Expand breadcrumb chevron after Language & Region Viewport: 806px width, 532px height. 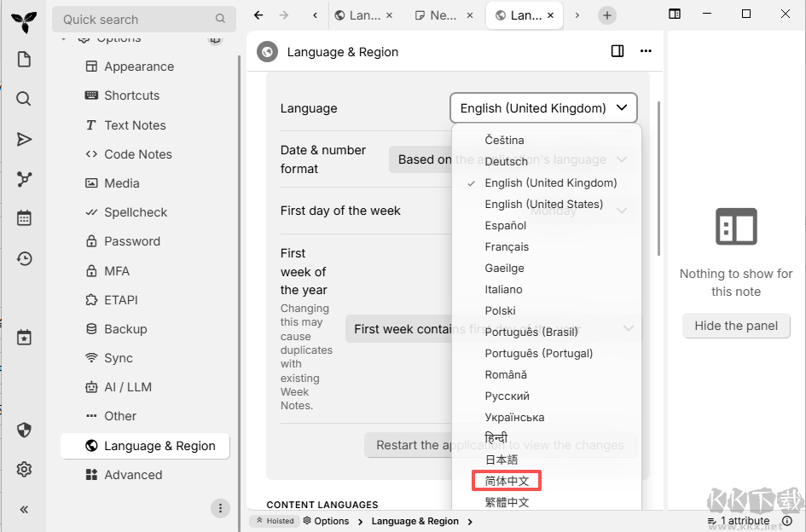470,521
